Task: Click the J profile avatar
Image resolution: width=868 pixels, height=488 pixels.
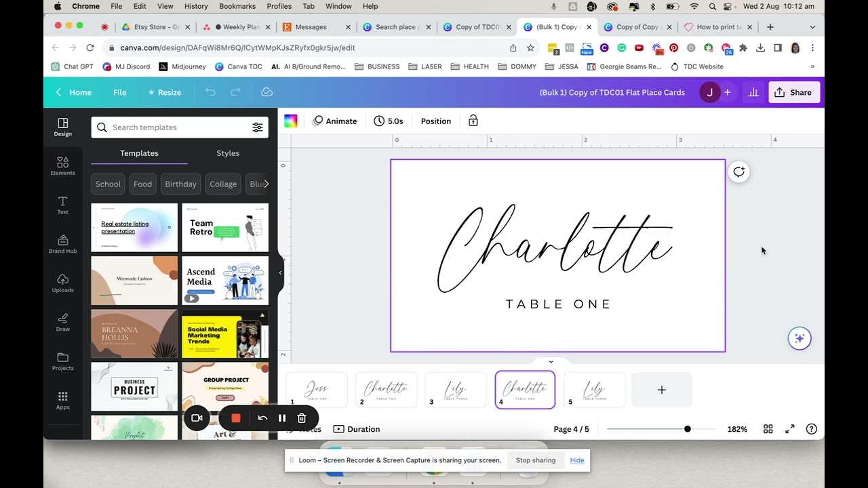Action: tap(709, 92)
